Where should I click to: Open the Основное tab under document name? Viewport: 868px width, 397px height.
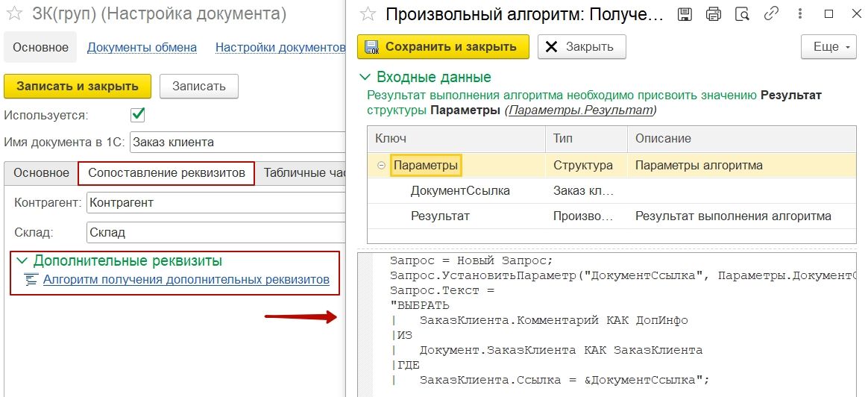[42, 172]
